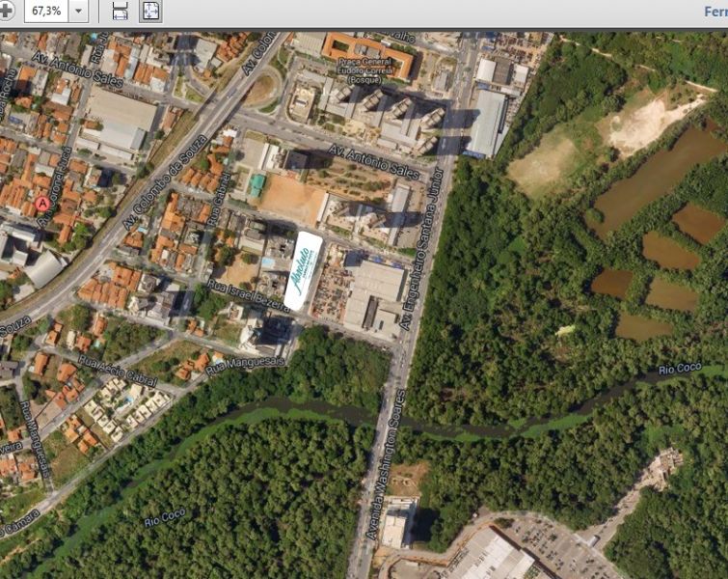Screen dimensions: 728x579
Task: Click the 67,3% zoom level field
Action: [45, 12]
